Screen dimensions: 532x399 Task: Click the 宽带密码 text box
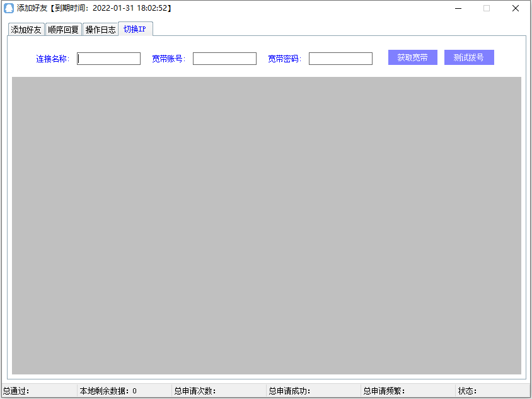click(x=340, y=59)
